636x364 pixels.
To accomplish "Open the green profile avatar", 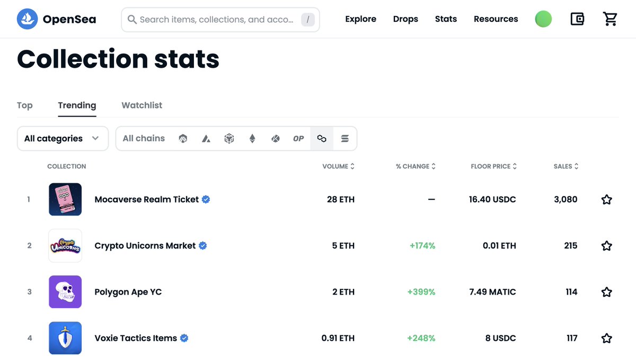I will pos(543,19).
